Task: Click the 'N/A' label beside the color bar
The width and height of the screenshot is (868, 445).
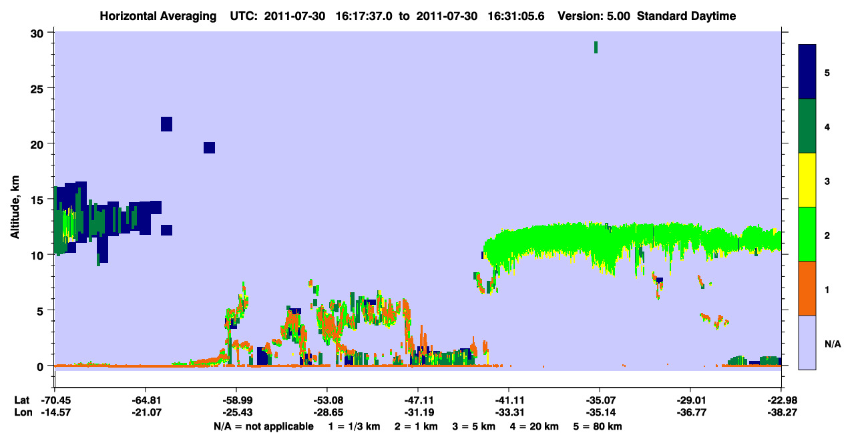Action: click(832, 344)
